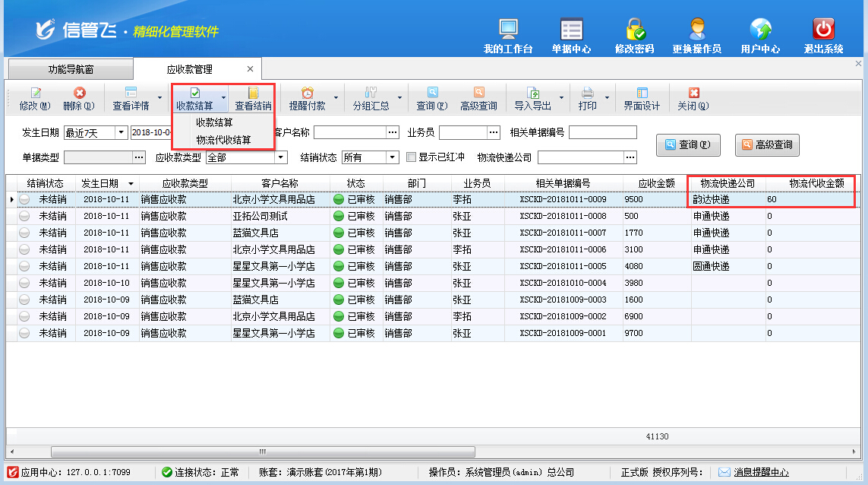Click 更换操作员 operator icon
The image size is (868, 485).
(x=696, y=30)
